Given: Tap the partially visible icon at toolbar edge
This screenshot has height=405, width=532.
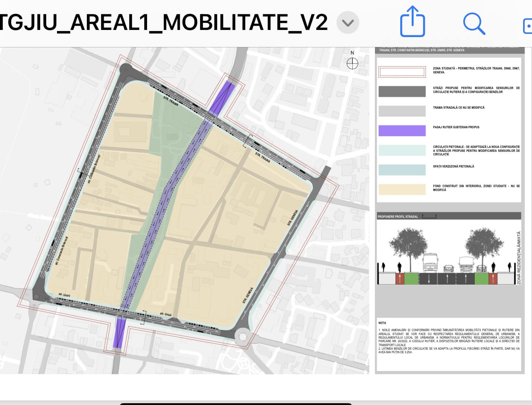Looking at the screenshot, I should [527, 26].
